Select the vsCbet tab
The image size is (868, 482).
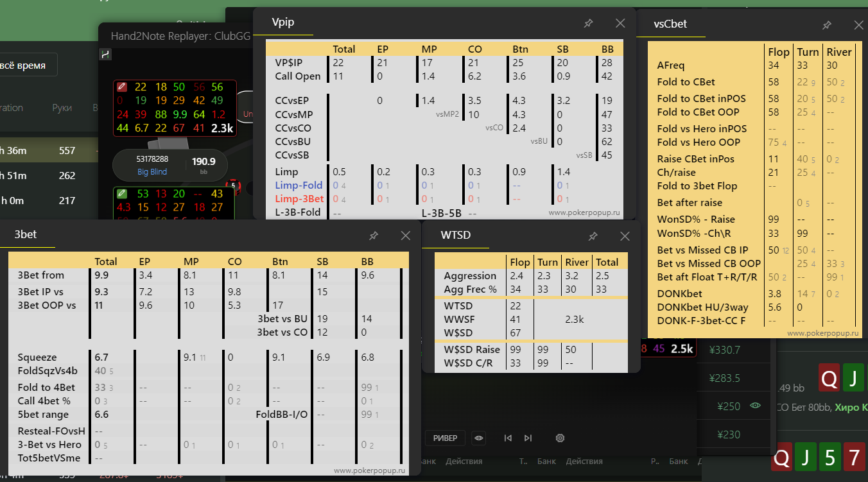(x=670, y=24)
